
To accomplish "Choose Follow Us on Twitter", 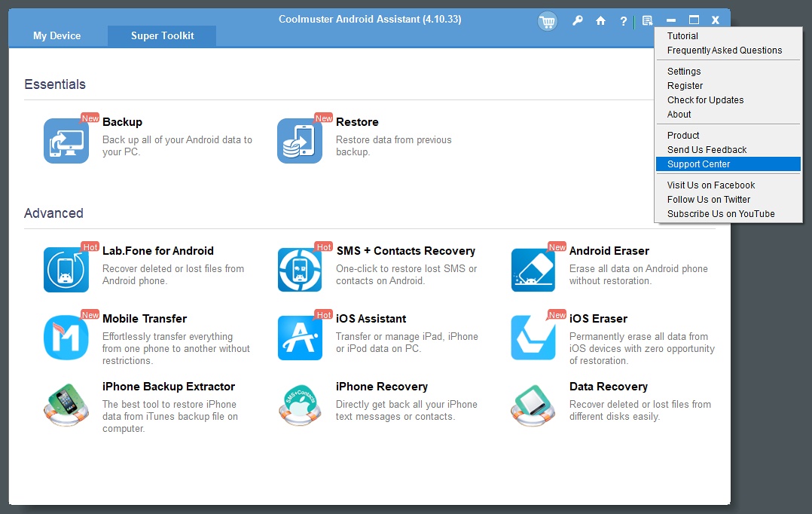I will coord(728,200).
